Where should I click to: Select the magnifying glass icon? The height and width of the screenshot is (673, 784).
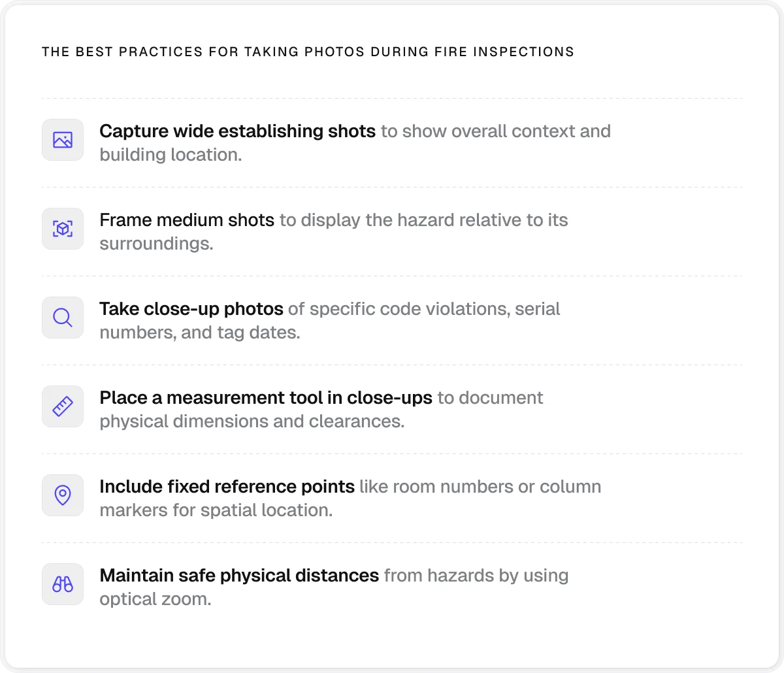(x=63, y=318)
